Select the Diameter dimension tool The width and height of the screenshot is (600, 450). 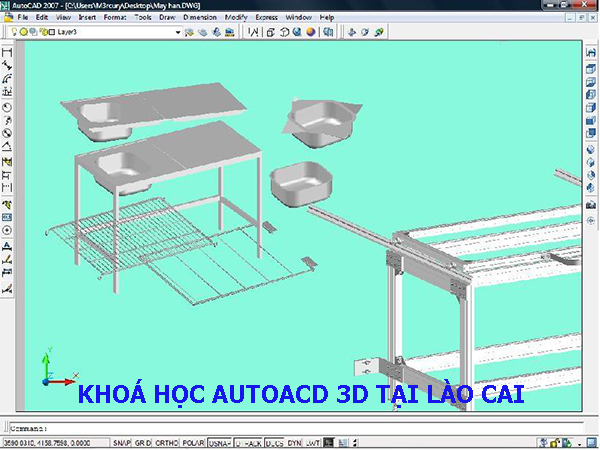click(x=7, y=133)
